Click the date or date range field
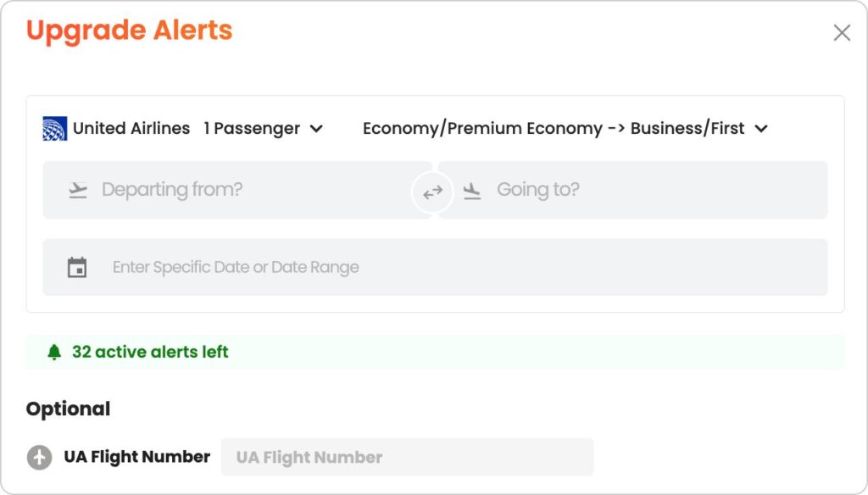The width and height of the screenshot is (868, 495). (x=435, y=267)
